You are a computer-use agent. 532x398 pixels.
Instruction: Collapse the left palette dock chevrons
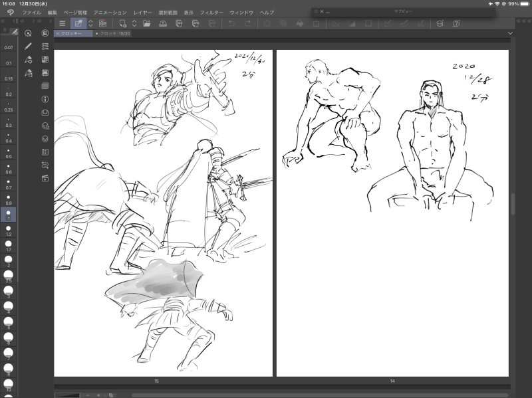pos(3,21)
